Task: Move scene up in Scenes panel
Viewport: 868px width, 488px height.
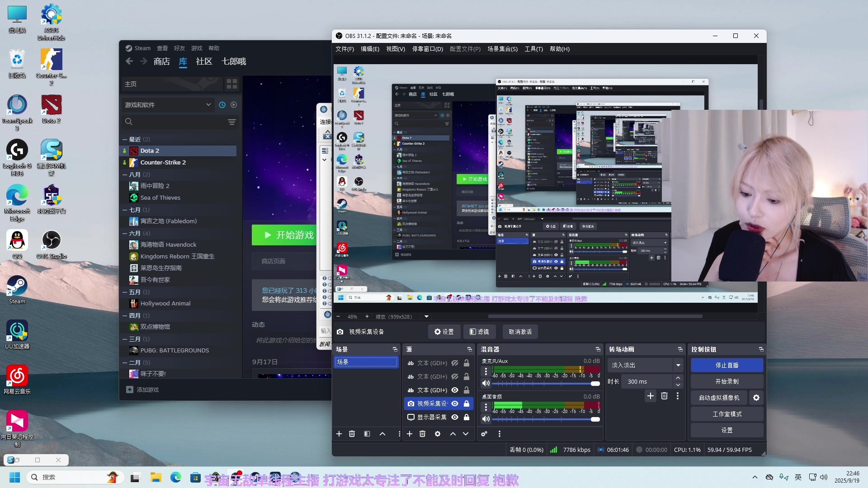Action: pos(382,434)
